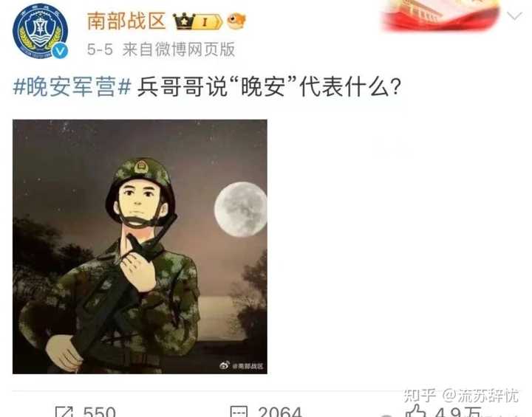Click the 知乎 @流苏辞忧 watermark
The image size is (532, 417).
[x=461, y=396]
